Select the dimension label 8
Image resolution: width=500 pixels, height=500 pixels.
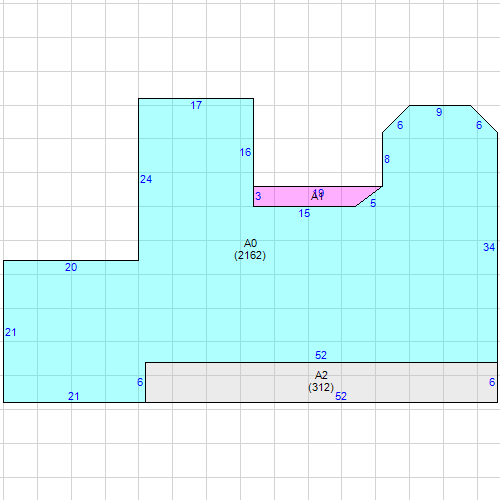(387, 159)
